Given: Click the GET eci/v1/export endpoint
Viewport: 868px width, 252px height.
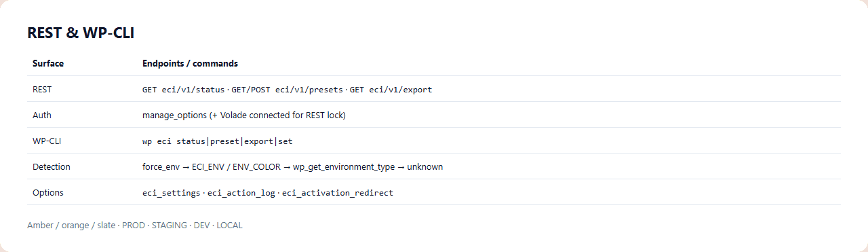Looking at the screenshot, I should point(391,89).
